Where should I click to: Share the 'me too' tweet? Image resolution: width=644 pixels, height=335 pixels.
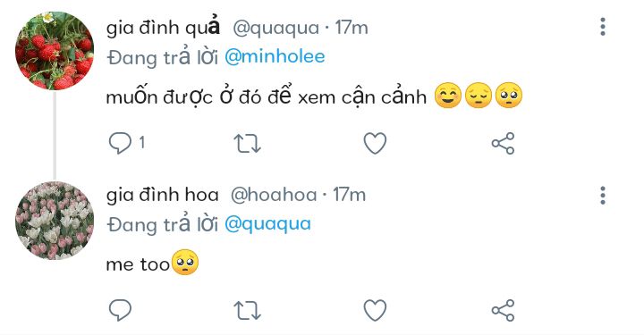point(503,310)
